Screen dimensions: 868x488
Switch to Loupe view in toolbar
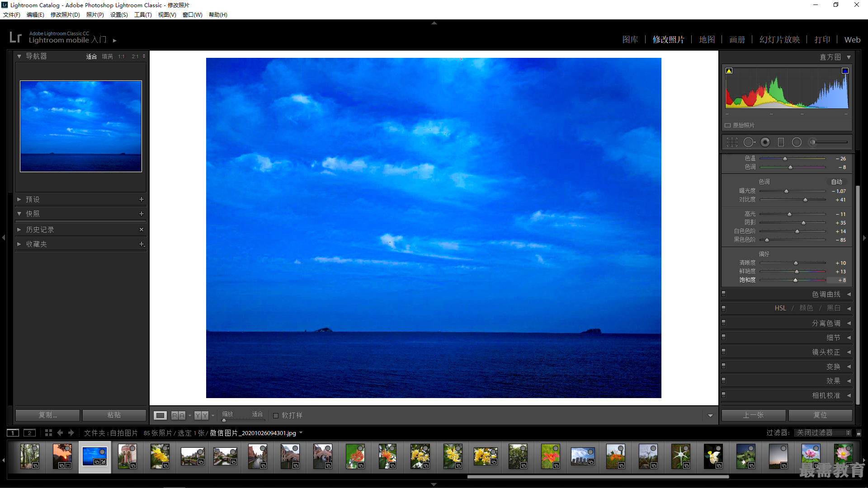(160, 415)
